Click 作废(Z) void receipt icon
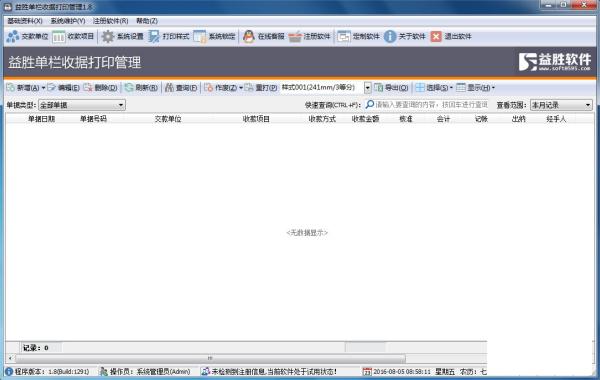This screenshot has width=600, height=380. 209,88
